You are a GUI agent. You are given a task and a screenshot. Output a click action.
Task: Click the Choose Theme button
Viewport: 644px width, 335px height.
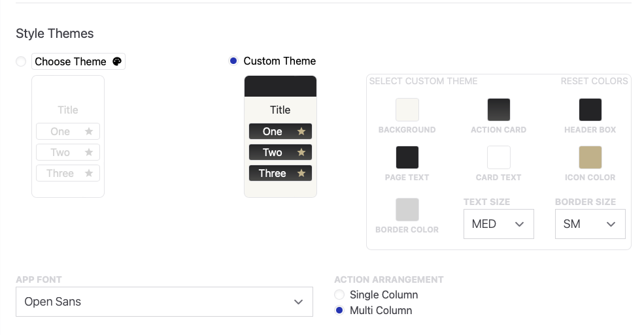point(71,61)
